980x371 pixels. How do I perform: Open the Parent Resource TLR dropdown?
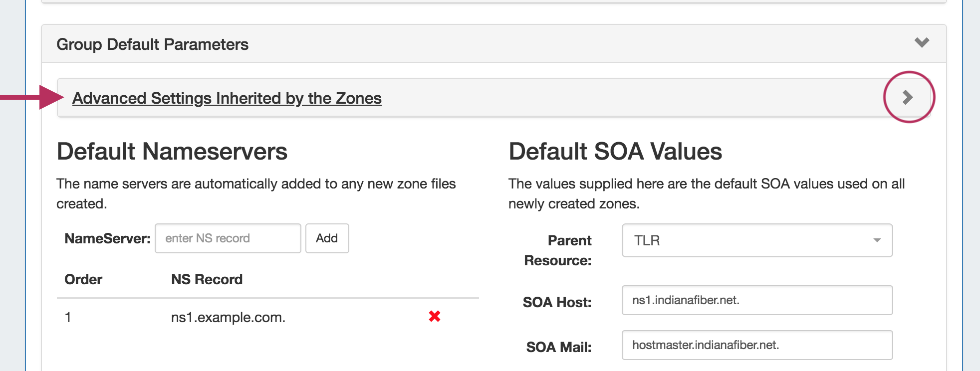756,240
